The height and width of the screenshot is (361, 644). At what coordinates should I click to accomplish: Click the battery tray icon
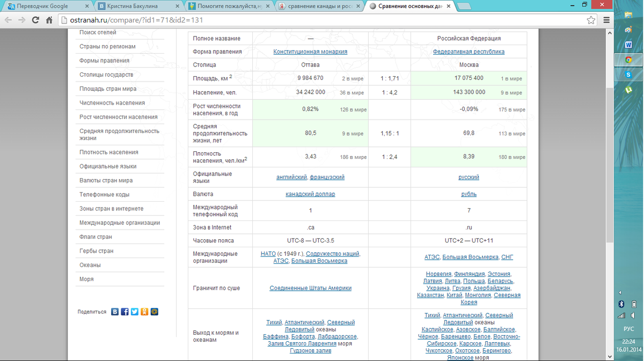[x=634, y=304]
